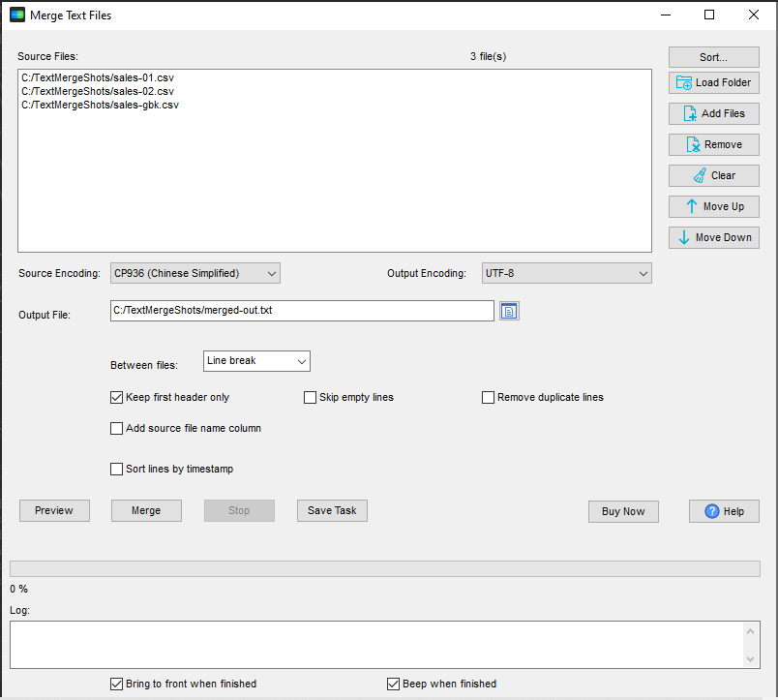
Task: Click inside the Log text area
Action: click(x=376, y=645)
